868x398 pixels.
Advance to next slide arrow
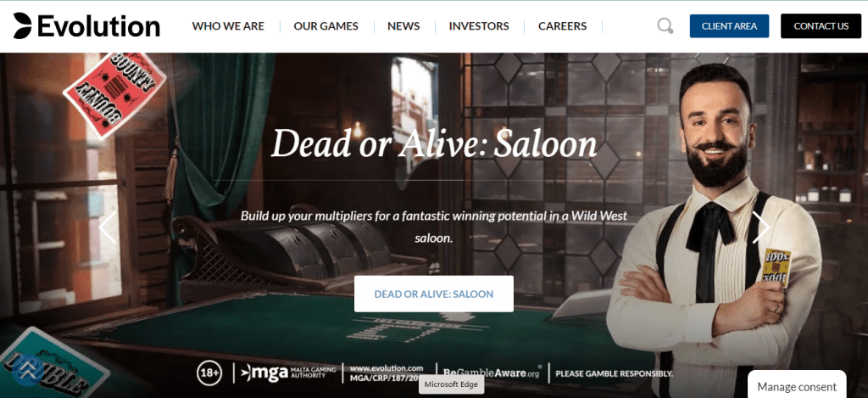(760, 227)
